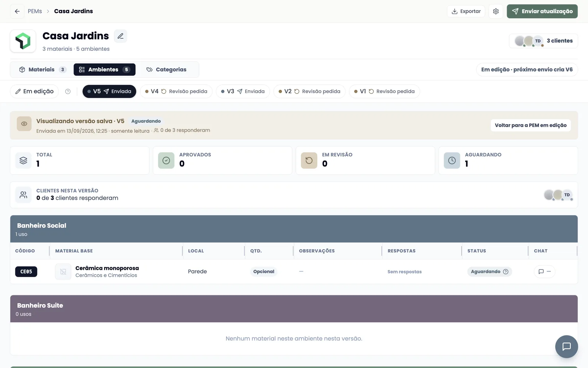Open floating chat bubble button
The width and height of the screenshot is (588, 368).
pos(566,347)
